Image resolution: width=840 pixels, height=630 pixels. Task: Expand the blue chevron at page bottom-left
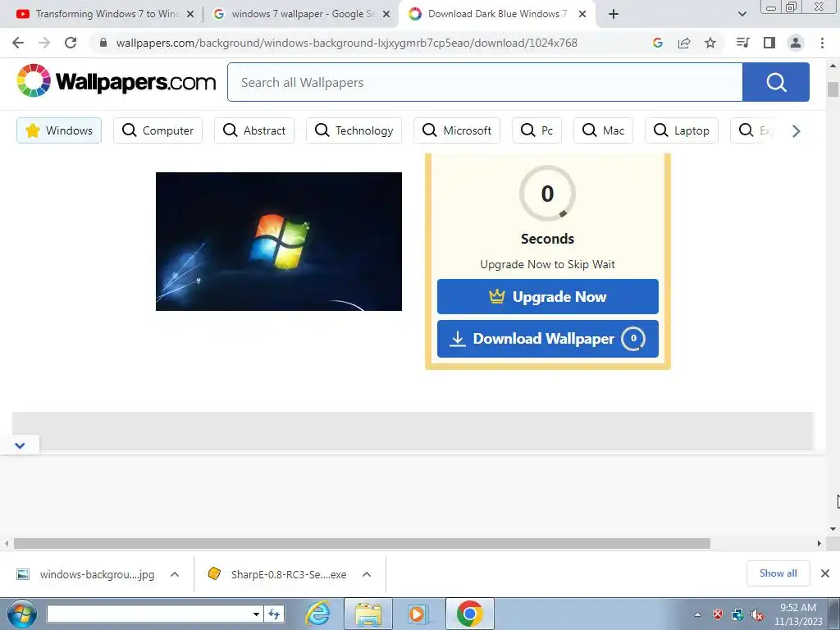(20, 445)
